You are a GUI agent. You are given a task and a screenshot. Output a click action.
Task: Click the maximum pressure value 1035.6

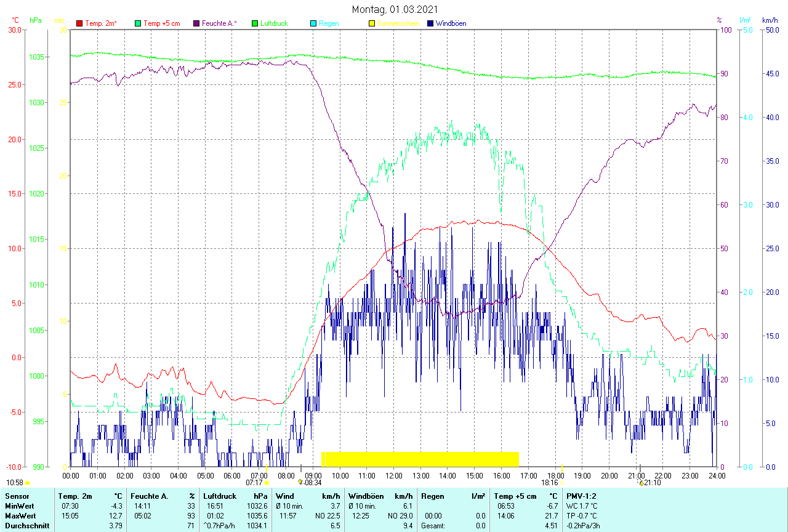click(x=257, y=515)
